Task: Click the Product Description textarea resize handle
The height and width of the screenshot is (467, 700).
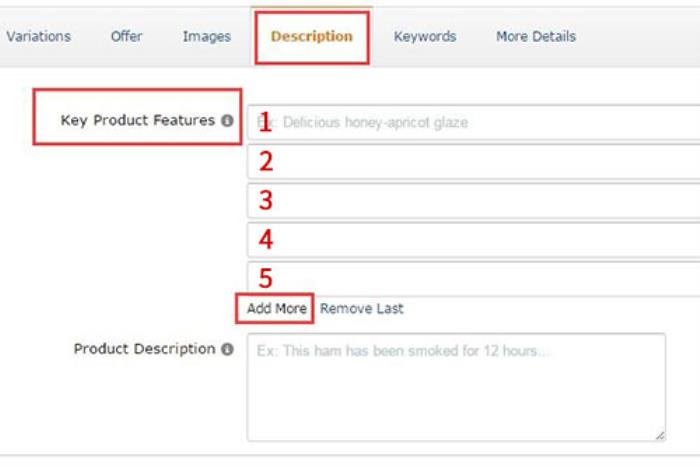Action: click(x=660, y=436)
